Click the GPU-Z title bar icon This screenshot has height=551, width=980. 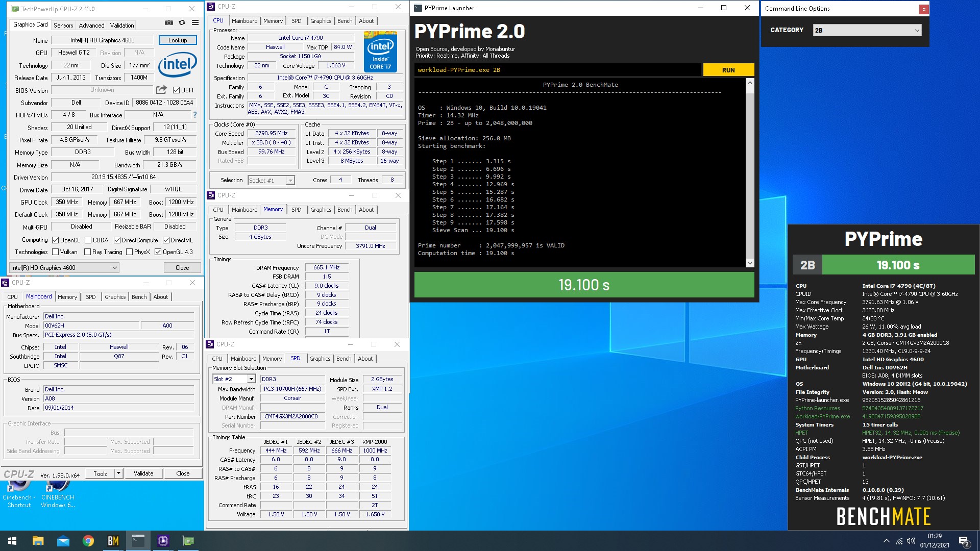pyautogui.click(x=15, y=9)
